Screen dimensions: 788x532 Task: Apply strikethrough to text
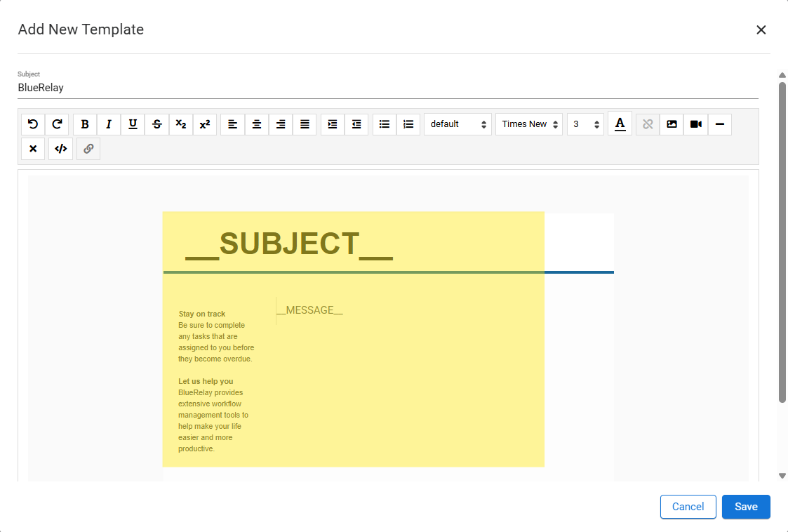(x=156, y=124)
